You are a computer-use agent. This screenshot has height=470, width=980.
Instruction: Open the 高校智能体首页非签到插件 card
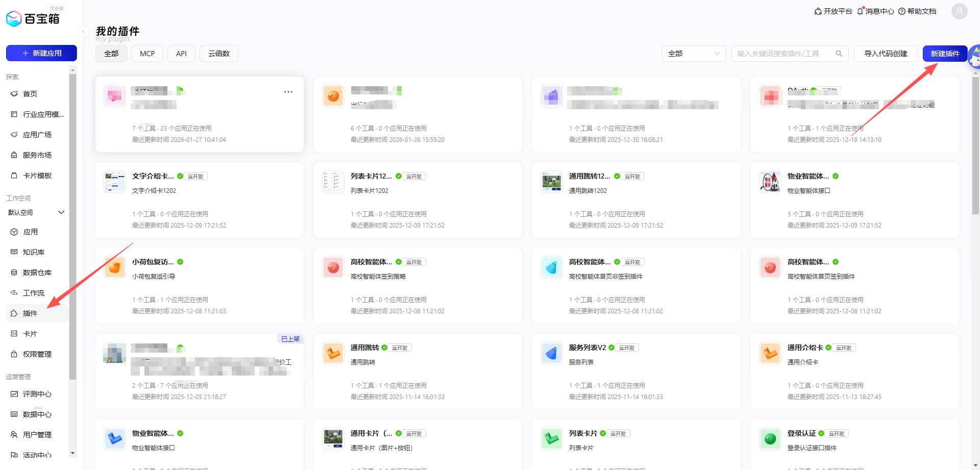(636, 286)
